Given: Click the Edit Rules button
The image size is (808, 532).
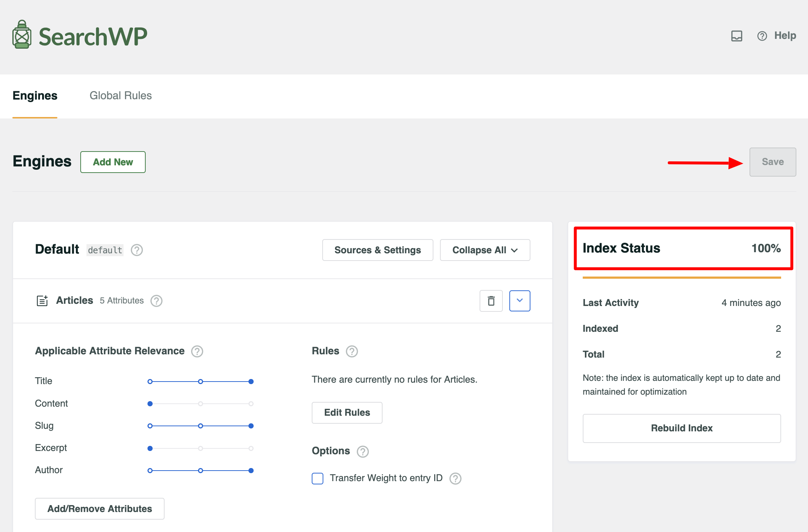Looking at the screenshot, I should coord(347,412).
